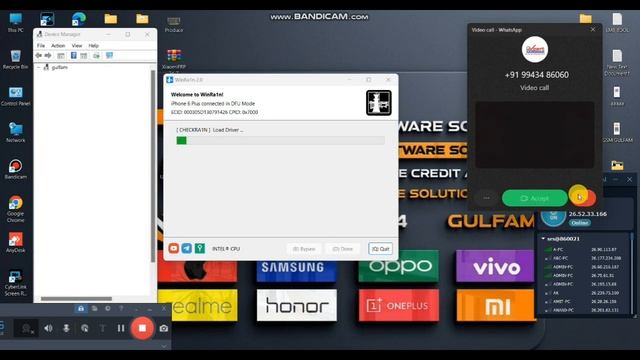Toggle Bandicam mouse cursor effect icon
This screenshot has width=640, height=360.
(x=84, y=328)
